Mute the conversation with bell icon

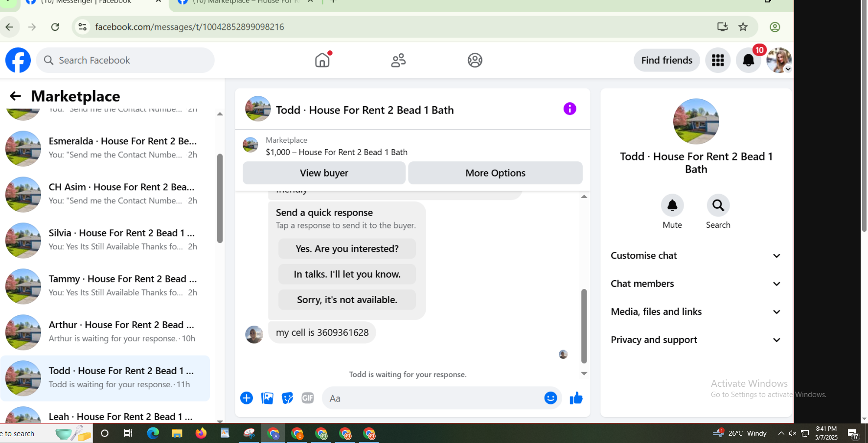point(672,205)
